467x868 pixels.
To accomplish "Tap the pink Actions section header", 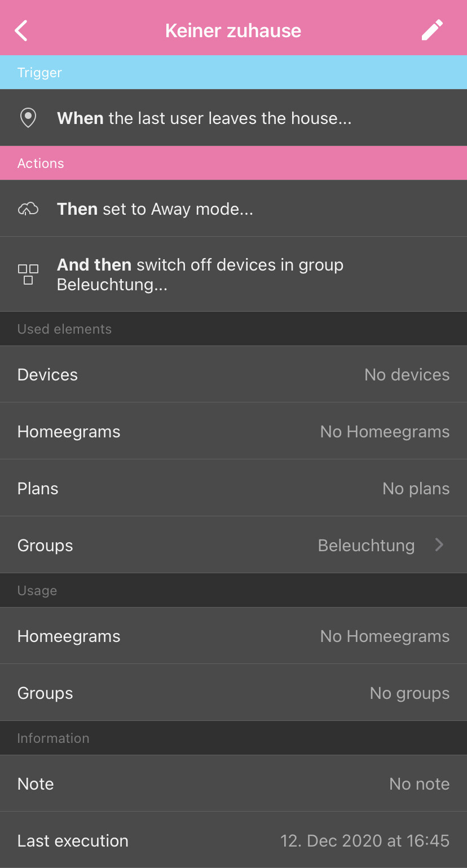I will pyautogui.click(x=233, y=163).
